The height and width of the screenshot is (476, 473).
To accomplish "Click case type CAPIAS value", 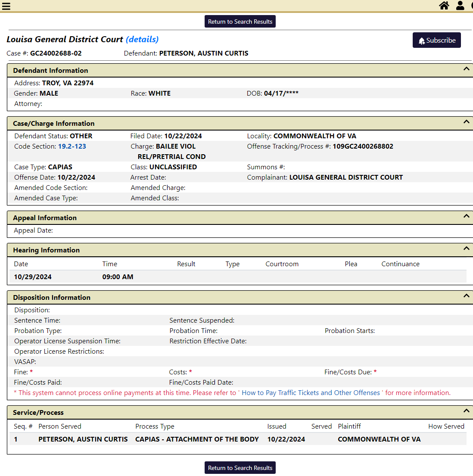I will click(x=60, y=167).
